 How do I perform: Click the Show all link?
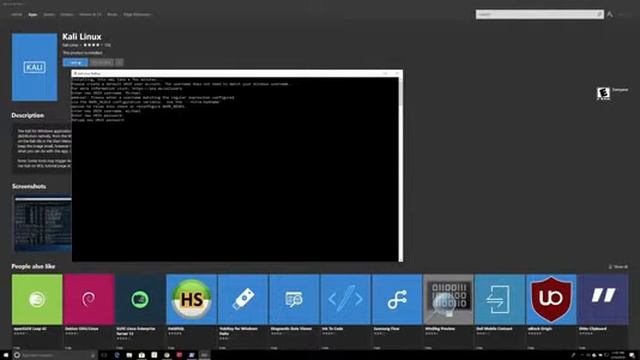pos(618,267)
